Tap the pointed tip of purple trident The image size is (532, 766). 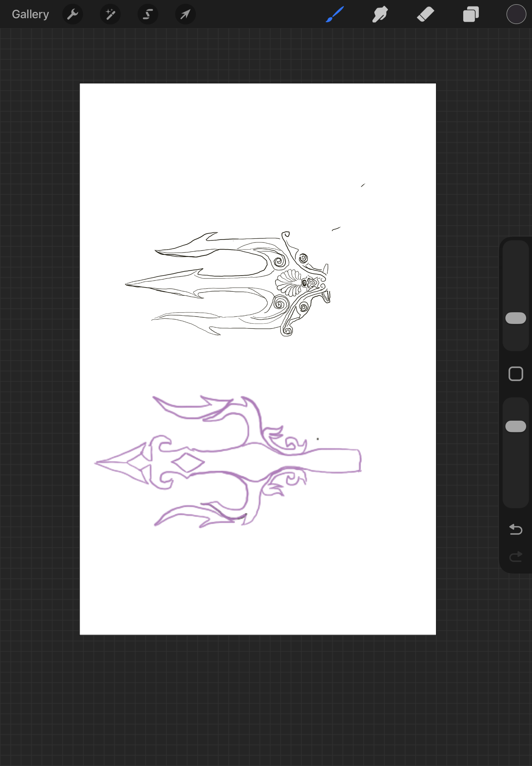(x=97, y=463)
